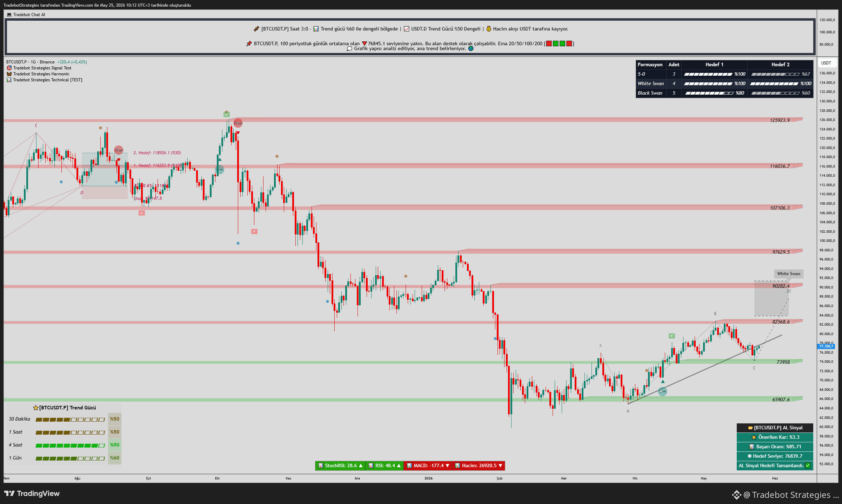Click the globe icon after ana trend belirleniyor
The height and width of the screenshot is (504, 842).
click(471, 48)
